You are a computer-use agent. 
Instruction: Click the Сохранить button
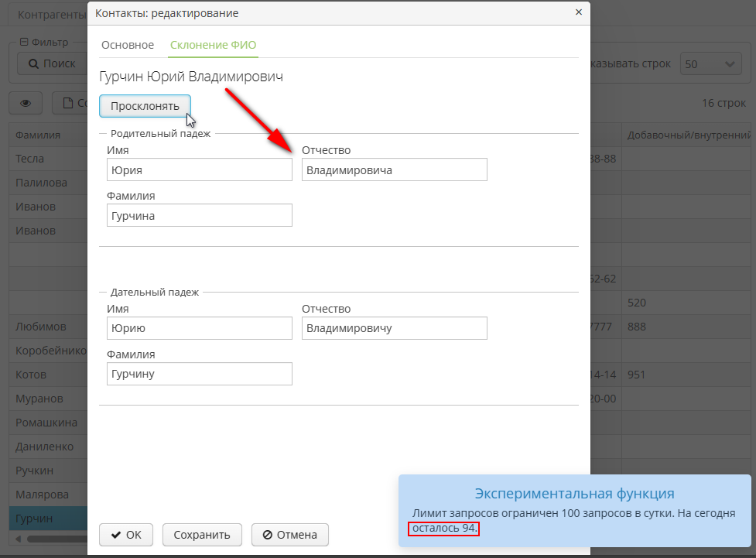tap(202, 535)
